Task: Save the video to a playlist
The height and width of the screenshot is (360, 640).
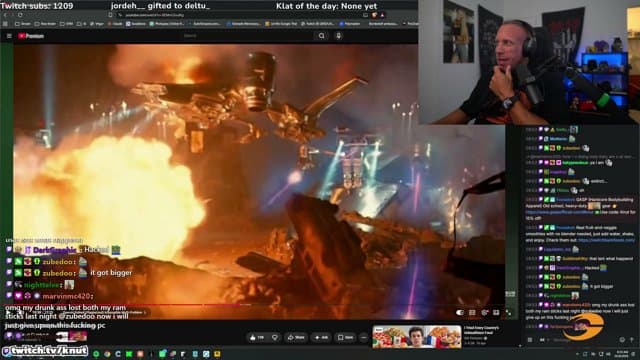Action: (x=345, y=338)
